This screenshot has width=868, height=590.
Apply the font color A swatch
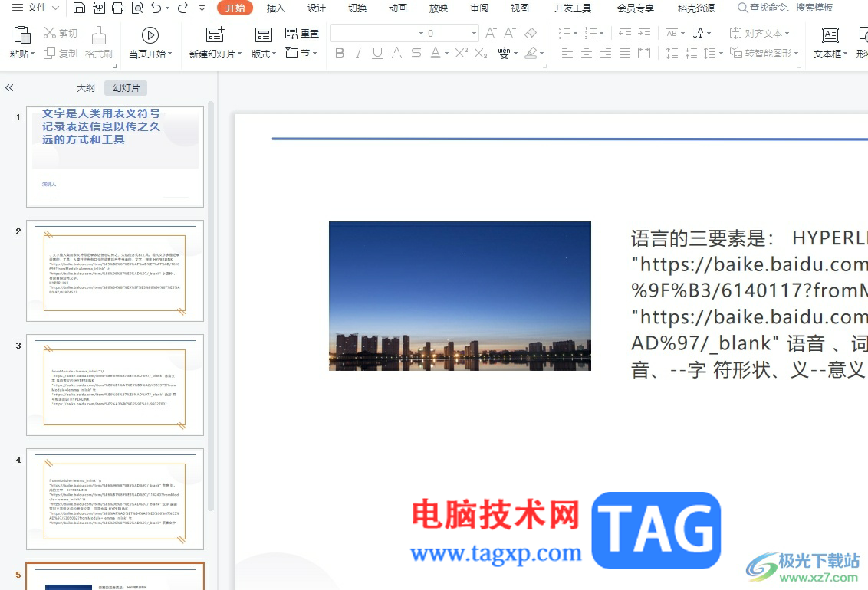(436, 53)
